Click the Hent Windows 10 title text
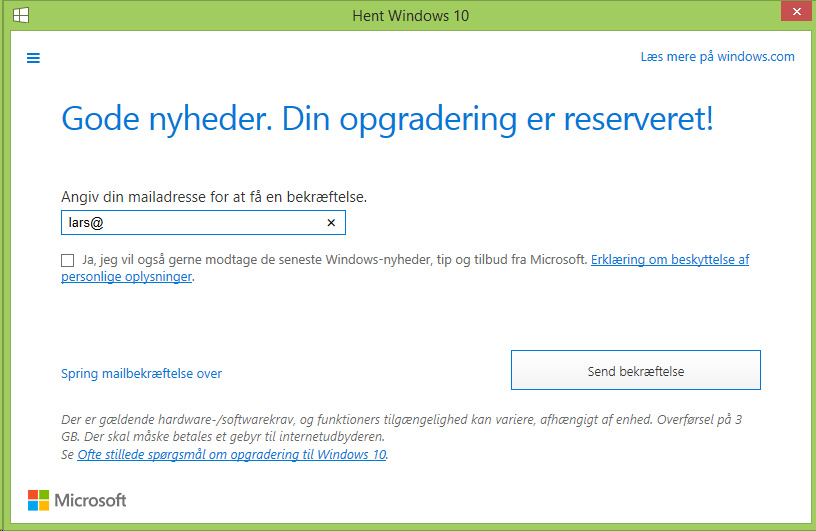816x531 pixels. pyautogui.click(x=411, y=16)
